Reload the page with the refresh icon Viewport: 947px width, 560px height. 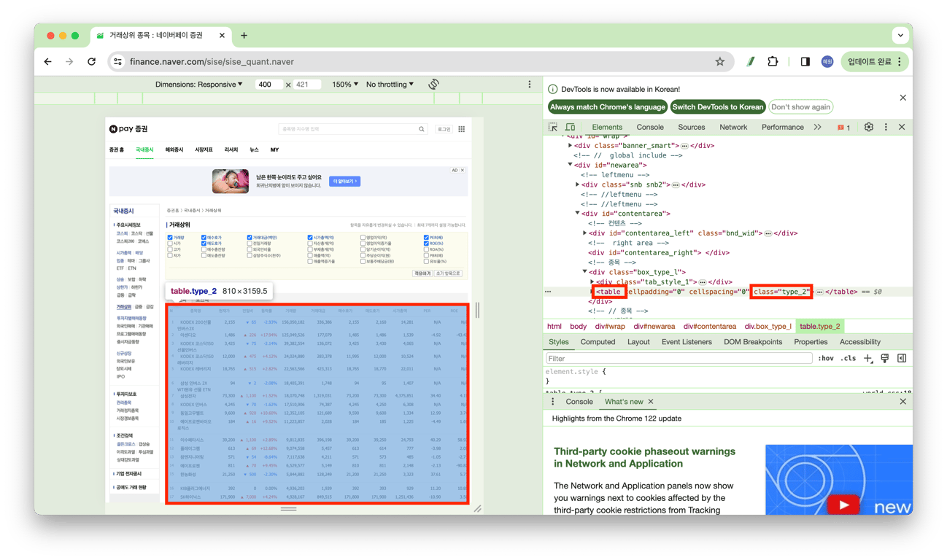click(91, 62)
